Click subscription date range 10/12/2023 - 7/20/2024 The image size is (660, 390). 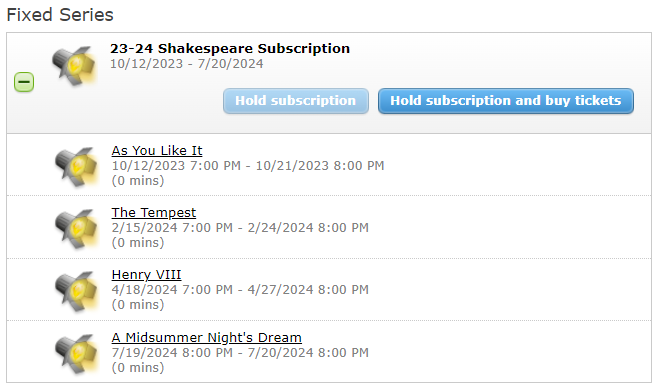pos(186,64)
